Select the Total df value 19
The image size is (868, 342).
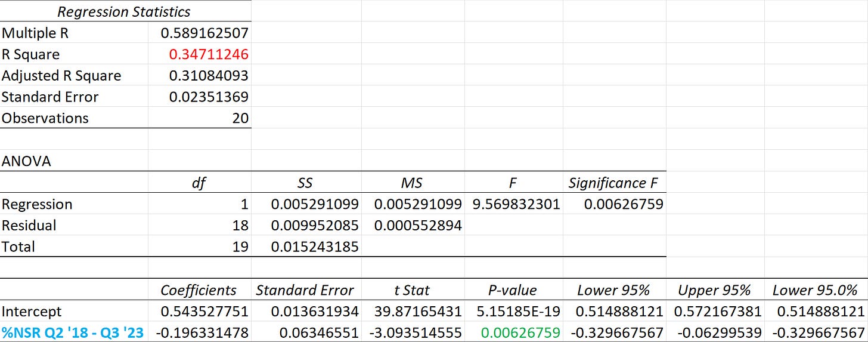(240, 247)
